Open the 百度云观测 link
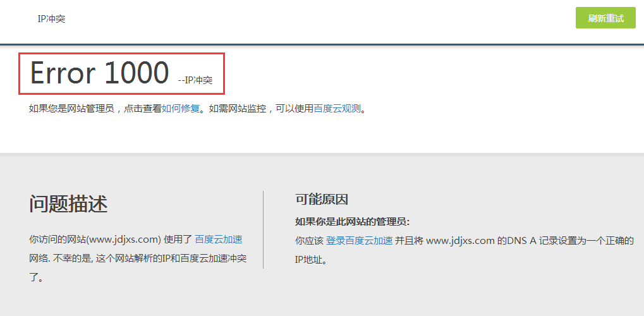 coord(337,109)
